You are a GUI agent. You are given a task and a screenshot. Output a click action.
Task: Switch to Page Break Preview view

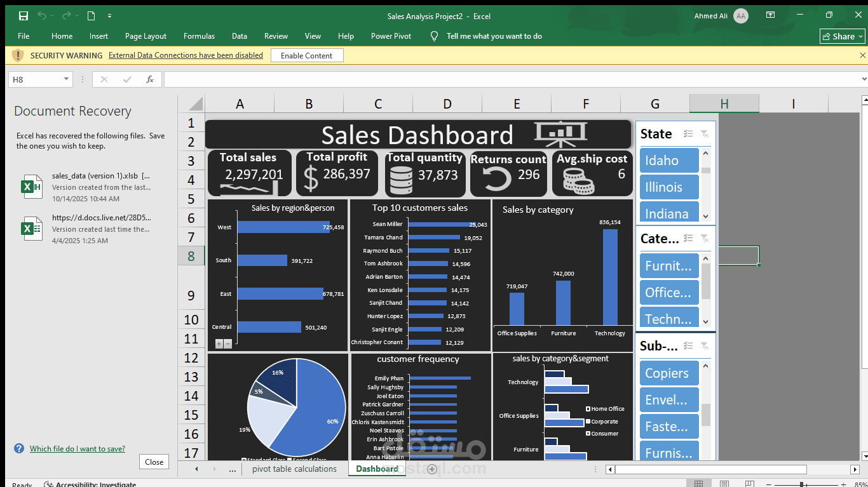pyautogui.click(x=749, y=484)
